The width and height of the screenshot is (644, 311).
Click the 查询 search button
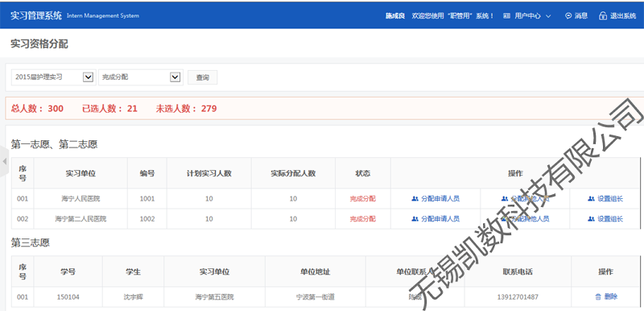click(203, 77)
